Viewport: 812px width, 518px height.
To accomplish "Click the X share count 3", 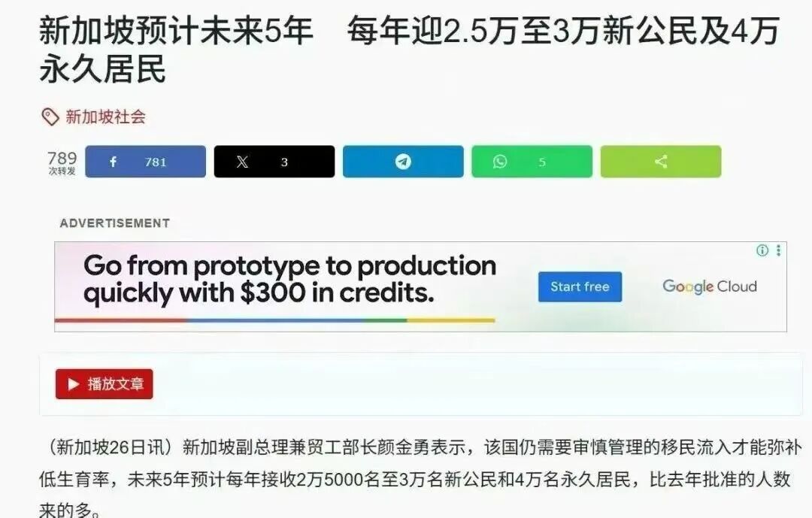I will click(284, 162).
